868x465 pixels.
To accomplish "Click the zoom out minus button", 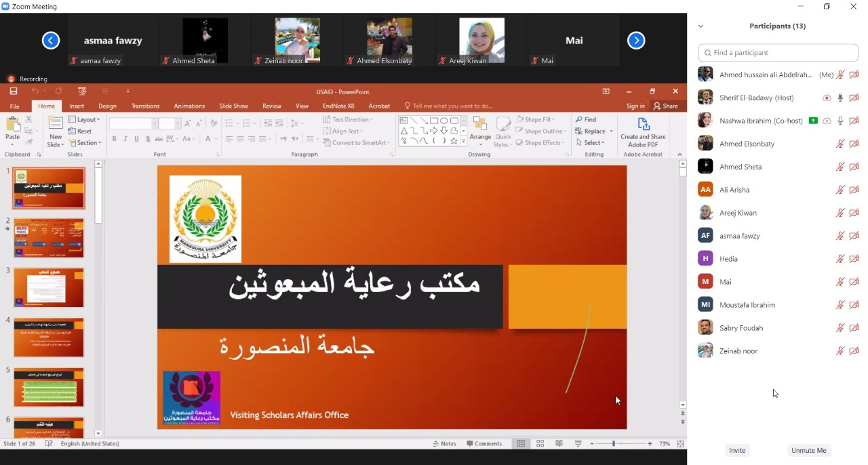I will click(x=591, y=443).
